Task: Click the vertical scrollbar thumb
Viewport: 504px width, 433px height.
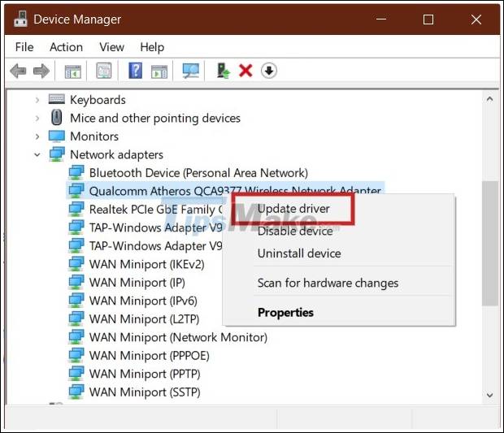Action: click(489, 243)
